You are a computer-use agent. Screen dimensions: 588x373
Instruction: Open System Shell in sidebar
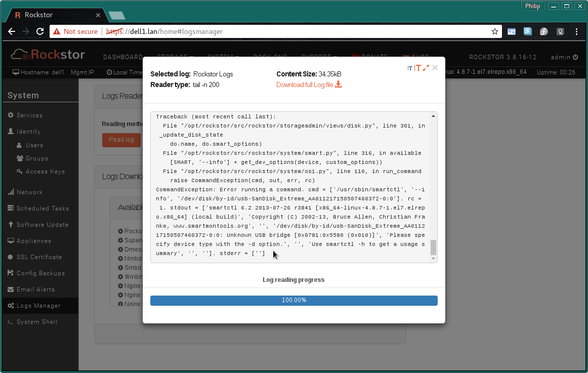(x=32, y=322)
